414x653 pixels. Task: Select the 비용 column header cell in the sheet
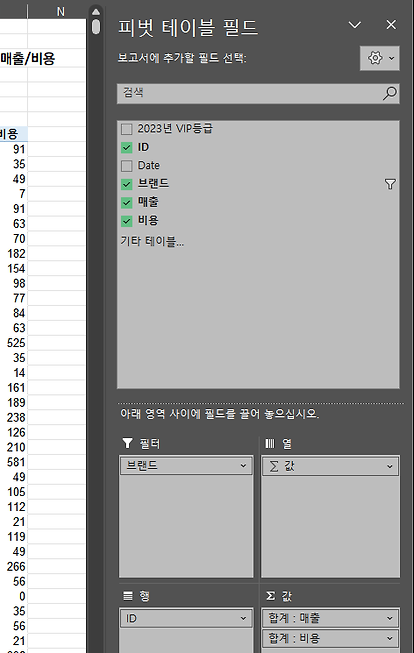pos(14,134)
